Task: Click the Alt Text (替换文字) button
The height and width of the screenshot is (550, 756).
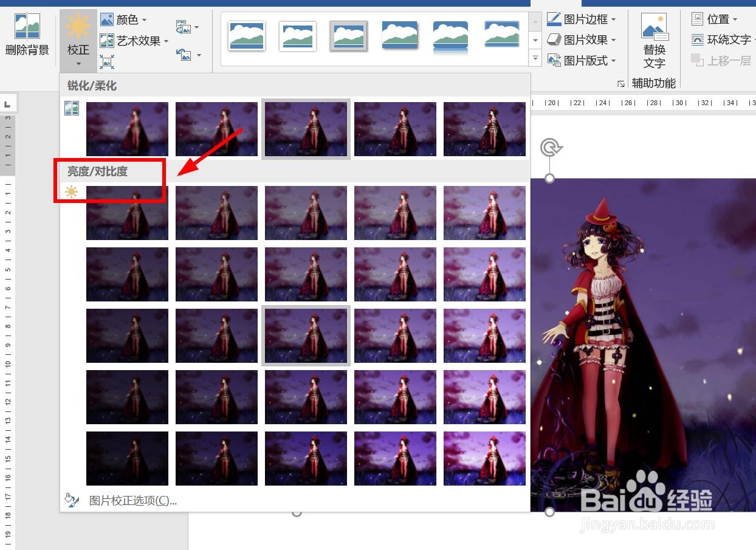Action: (654, 41)
